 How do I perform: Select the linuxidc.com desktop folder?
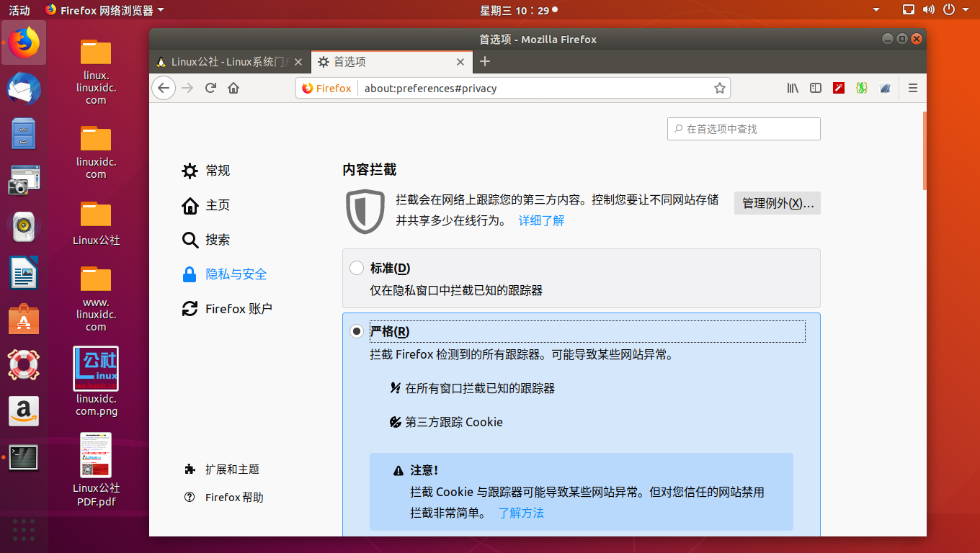(96, 152)
